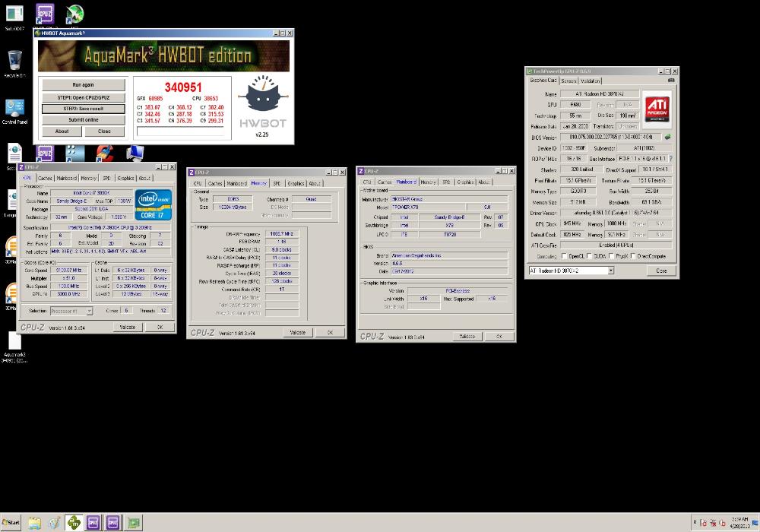Switch to Sensors tab in GPU-Z
Viewport: 760px width, 532px height.
[568, 81]
